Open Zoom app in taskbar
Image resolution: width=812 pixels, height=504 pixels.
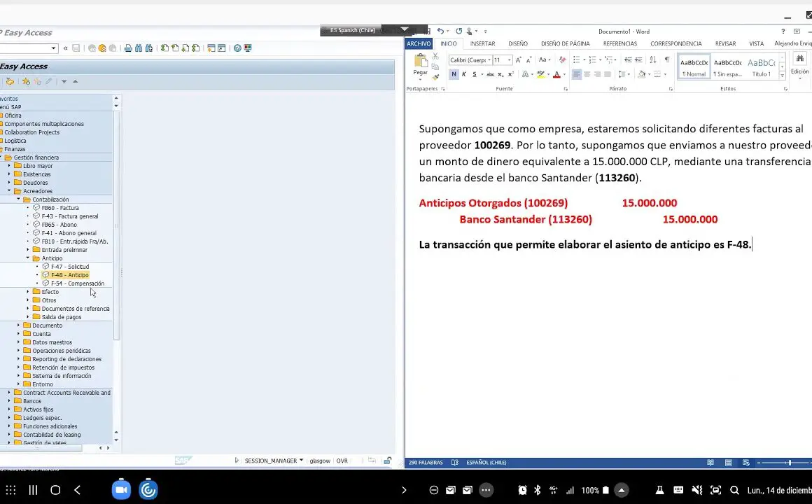(121, 490)
